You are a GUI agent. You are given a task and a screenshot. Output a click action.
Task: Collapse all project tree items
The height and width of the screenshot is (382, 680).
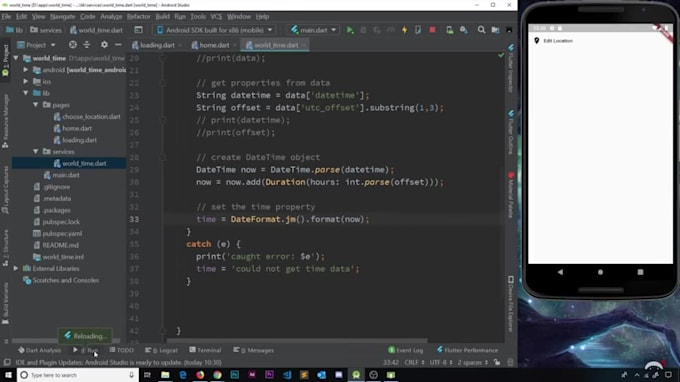(x=87, y=45)
